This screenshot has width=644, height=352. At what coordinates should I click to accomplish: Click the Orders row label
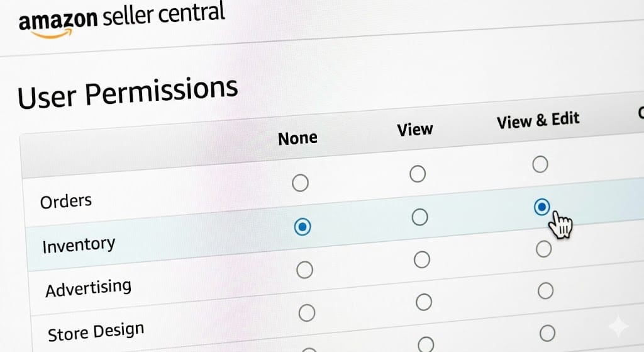65,202
